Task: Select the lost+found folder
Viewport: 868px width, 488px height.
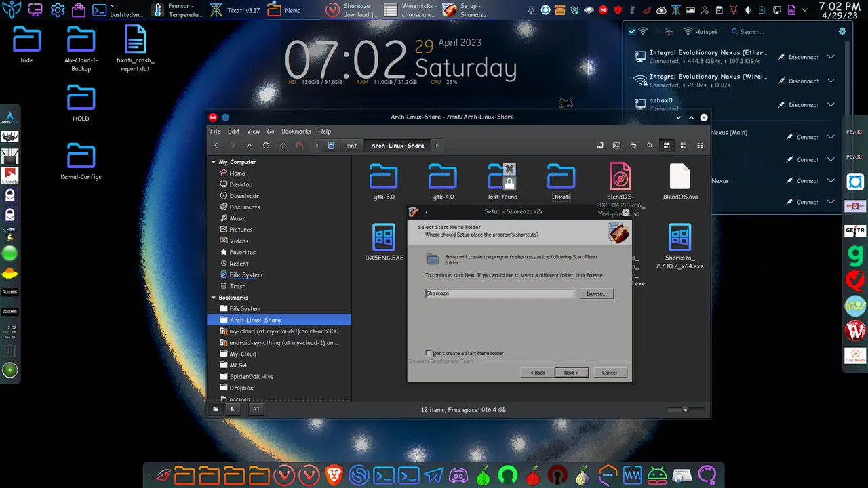Action: point(502,181)
